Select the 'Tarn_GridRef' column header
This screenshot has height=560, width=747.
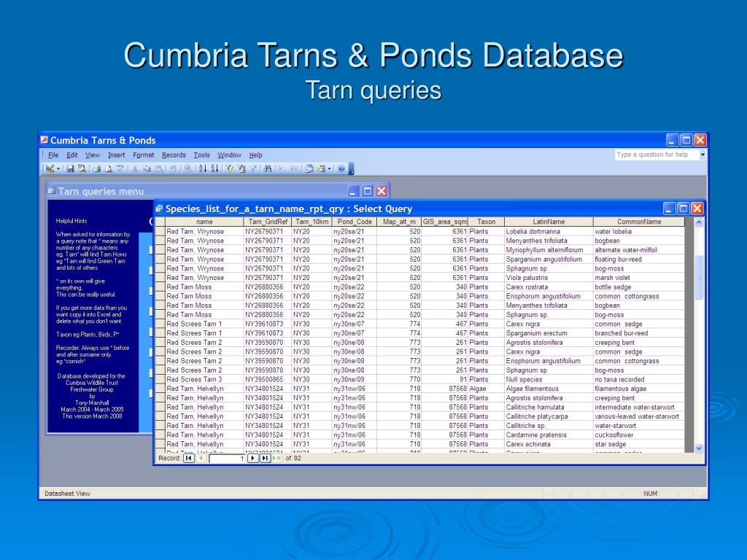pos(268,222)
